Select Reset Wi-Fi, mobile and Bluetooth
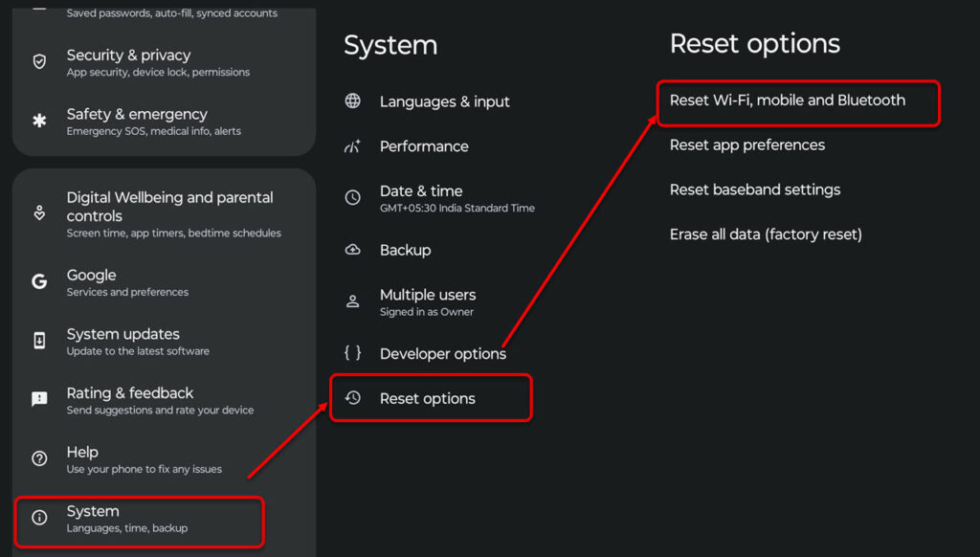This screenshot has width=980, height=557. click(798, 103)
